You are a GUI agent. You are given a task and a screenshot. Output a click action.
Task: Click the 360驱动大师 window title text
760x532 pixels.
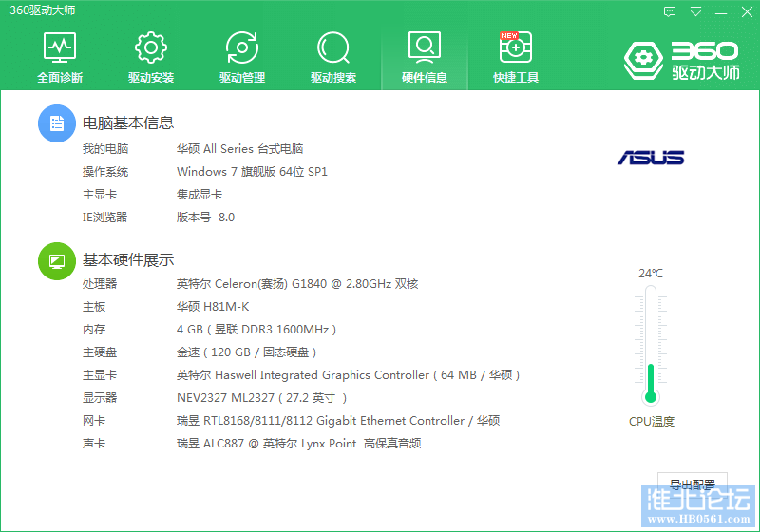[42, 10]
